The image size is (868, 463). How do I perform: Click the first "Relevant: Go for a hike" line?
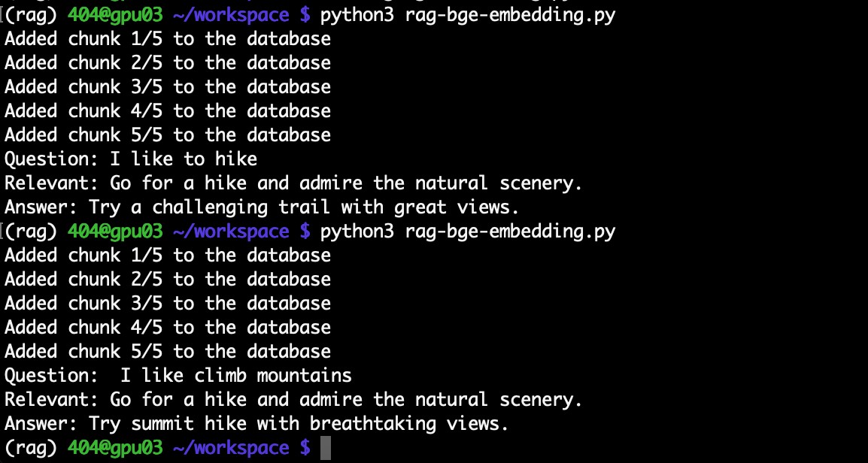coord(294,183)
